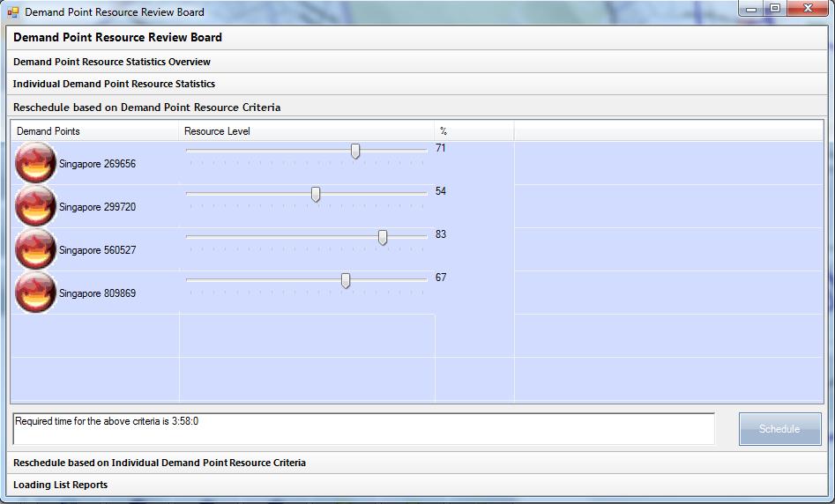
Task: Click the percentage value 54
Action: 440,191
